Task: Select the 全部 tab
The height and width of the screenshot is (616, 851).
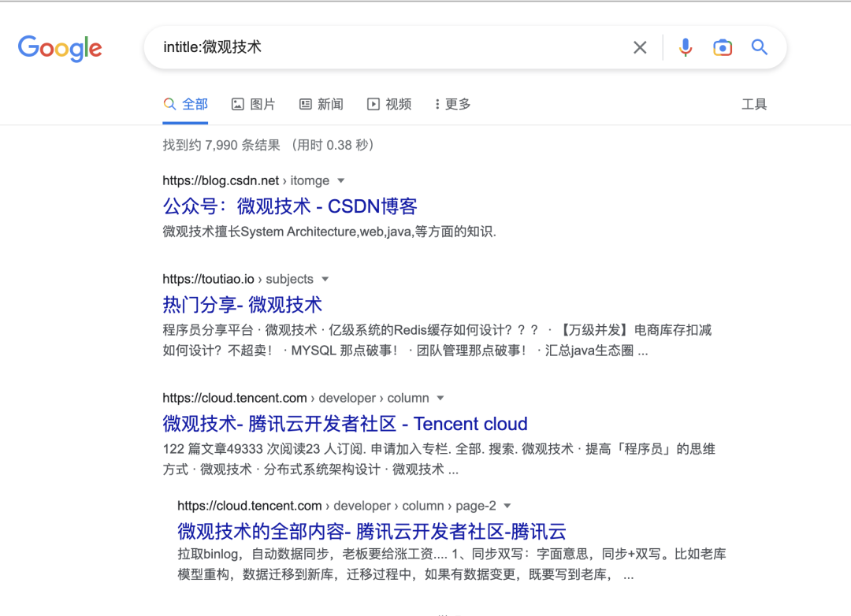Action: click(x=186, y=104)
